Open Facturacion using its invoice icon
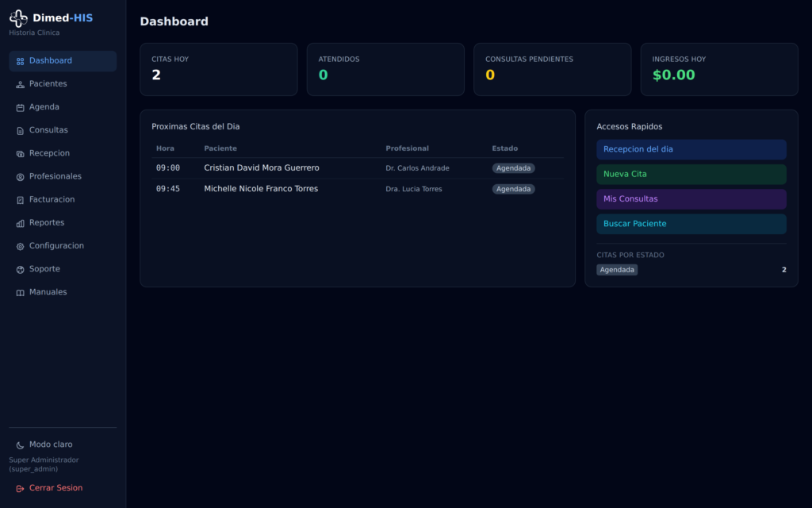The height and width of the screenshot is (508, 812). coord(20,200)
